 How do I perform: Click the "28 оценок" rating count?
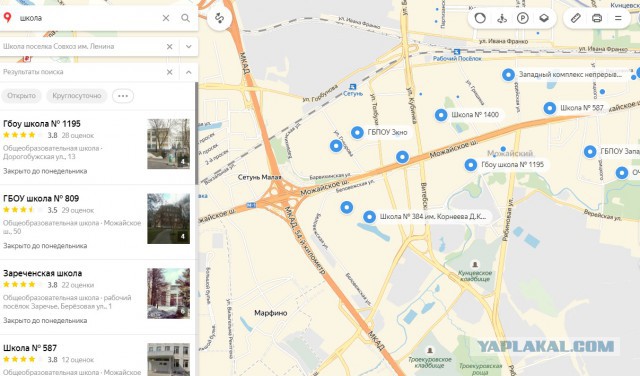(78, 135)
